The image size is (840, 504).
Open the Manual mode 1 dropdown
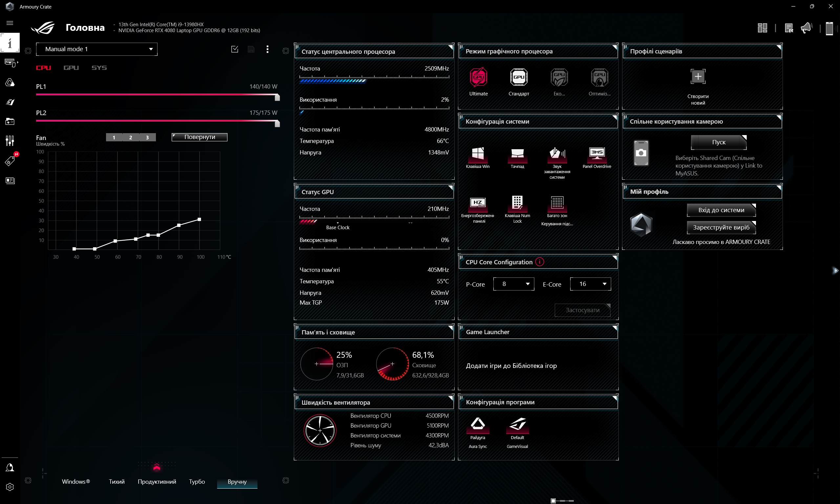pyautogui.click(x=97, y=49)
